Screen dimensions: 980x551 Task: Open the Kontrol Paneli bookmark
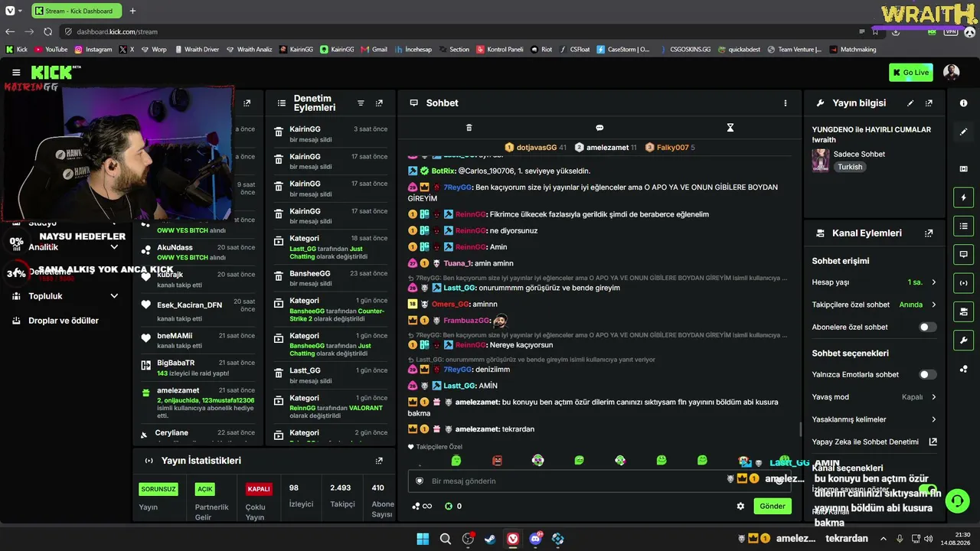pos(500,49)
